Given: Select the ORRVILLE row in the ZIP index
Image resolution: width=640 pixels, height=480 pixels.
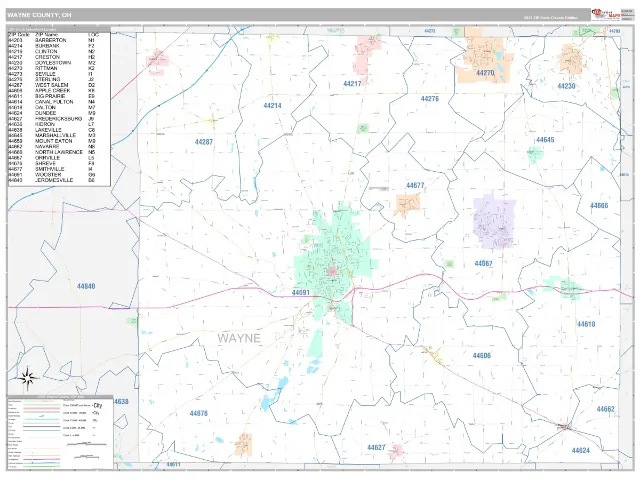Looking at the screenshot, I should click(52, 158).
